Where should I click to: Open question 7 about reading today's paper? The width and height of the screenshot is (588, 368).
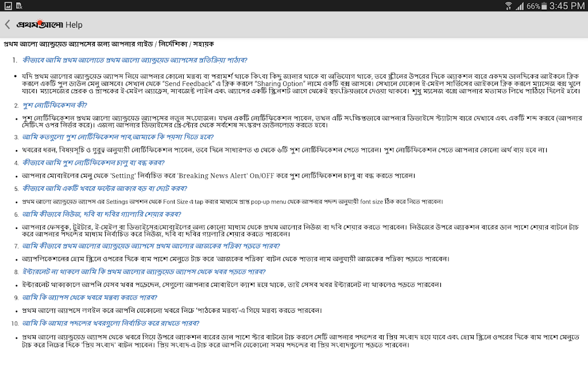151,246
